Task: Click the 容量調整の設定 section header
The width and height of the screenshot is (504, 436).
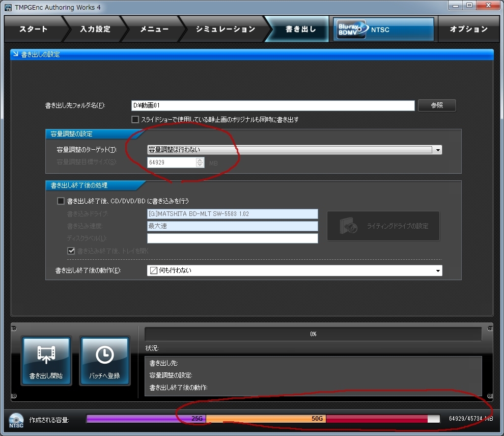Action: point(95,134)
